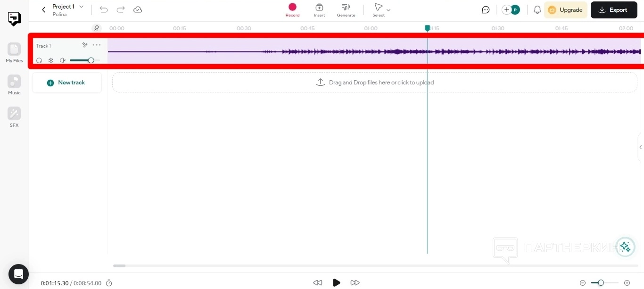This screenshot has width=644, height=289.
Task: Click the playhead marker on the ruler
Action: pos(428,28)
